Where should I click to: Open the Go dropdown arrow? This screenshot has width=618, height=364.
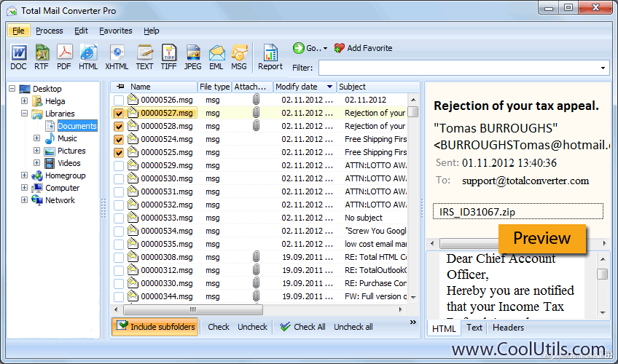point(325,48)
